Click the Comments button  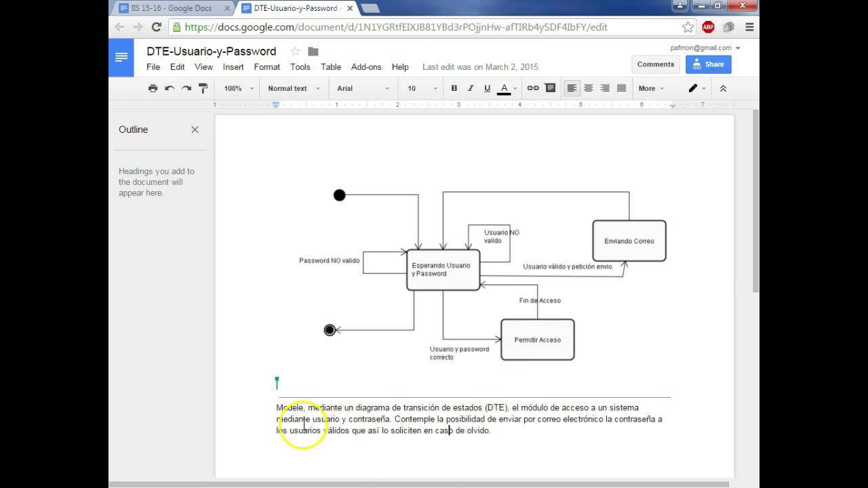(x=656, y=64)
